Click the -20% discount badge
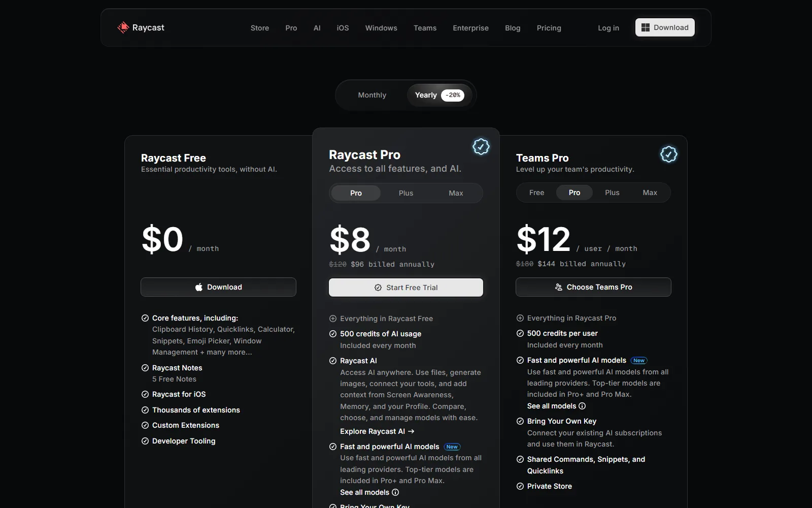 point(453,95)
